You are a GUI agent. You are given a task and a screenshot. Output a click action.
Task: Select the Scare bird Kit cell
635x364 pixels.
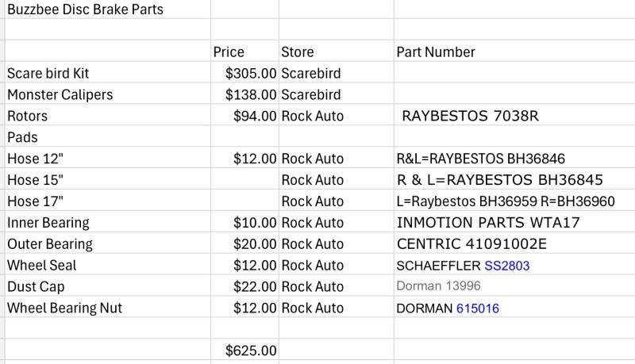(107, 73)
